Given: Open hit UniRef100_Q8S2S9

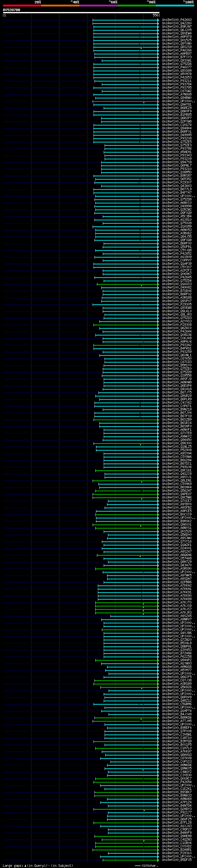Looking at the screenshot, I should pyautogui.click(x=177, y=47).
